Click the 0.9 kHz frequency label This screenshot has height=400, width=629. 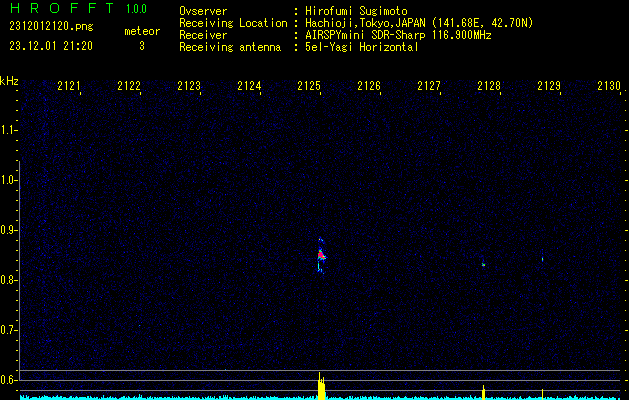pyautogui.click(x=8, y=230)
